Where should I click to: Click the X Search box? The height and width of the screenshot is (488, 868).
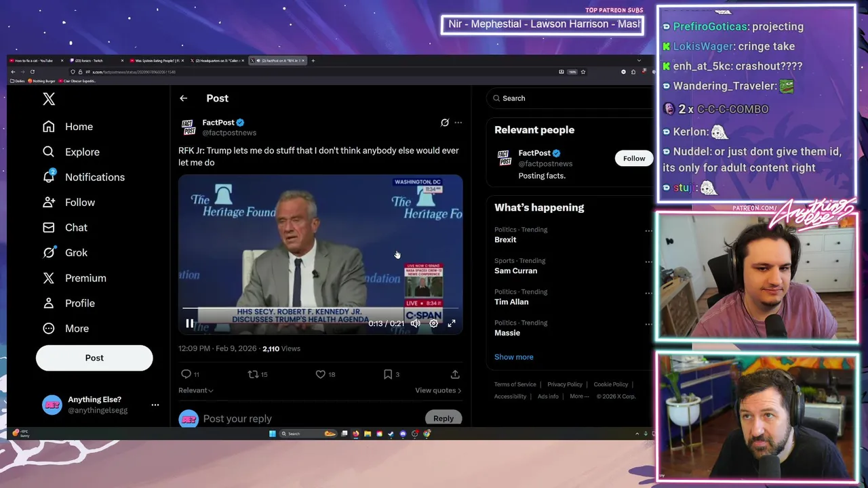pyautogui.click(x=568, y=98)
